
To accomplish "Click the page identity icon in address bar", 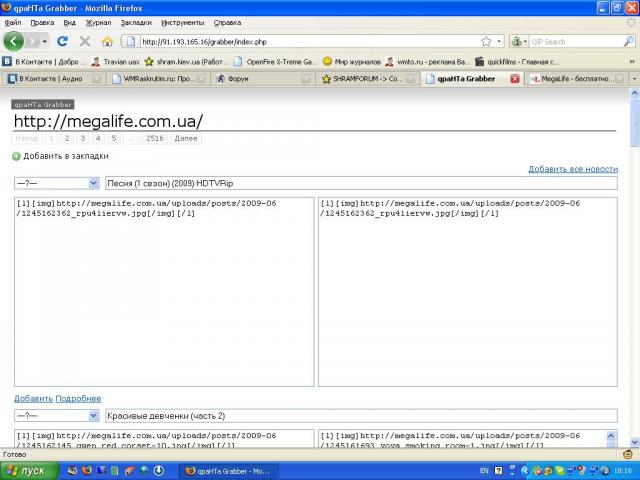I will click(x=130, y=42).
